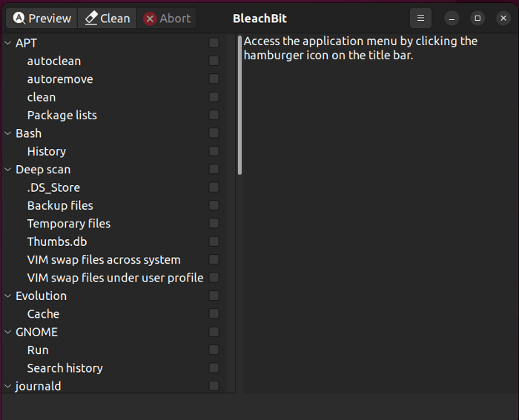Toggle the .DS_Store checkbox
Image resolution: width=519 pixels, height=420 pixels.
coord(214,187)
